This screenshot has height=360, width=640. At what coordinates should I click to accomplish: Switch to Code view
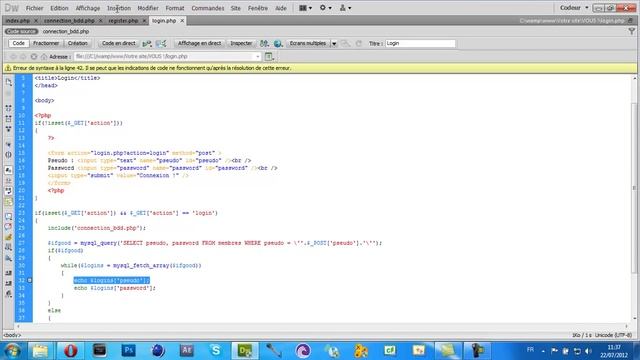(18, 43)
